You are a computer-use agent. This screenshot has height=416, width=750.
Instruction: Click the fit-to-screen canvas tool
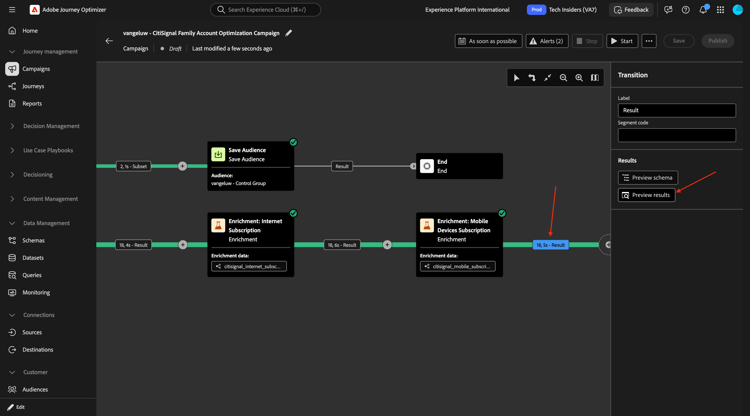[548, 77]
